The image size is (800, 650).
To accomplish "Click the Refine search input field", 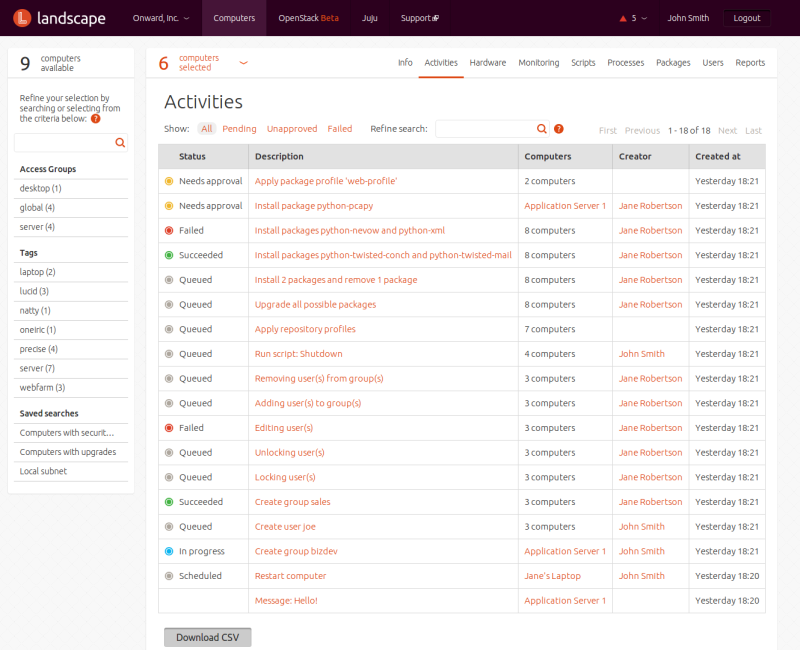I will tap(484, 129).
